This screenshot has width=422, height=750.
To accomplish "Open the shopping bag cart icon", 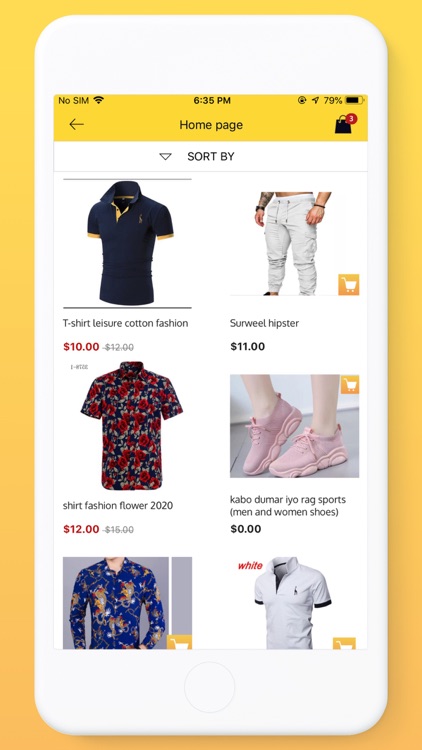I will click(x=343, y=125).
